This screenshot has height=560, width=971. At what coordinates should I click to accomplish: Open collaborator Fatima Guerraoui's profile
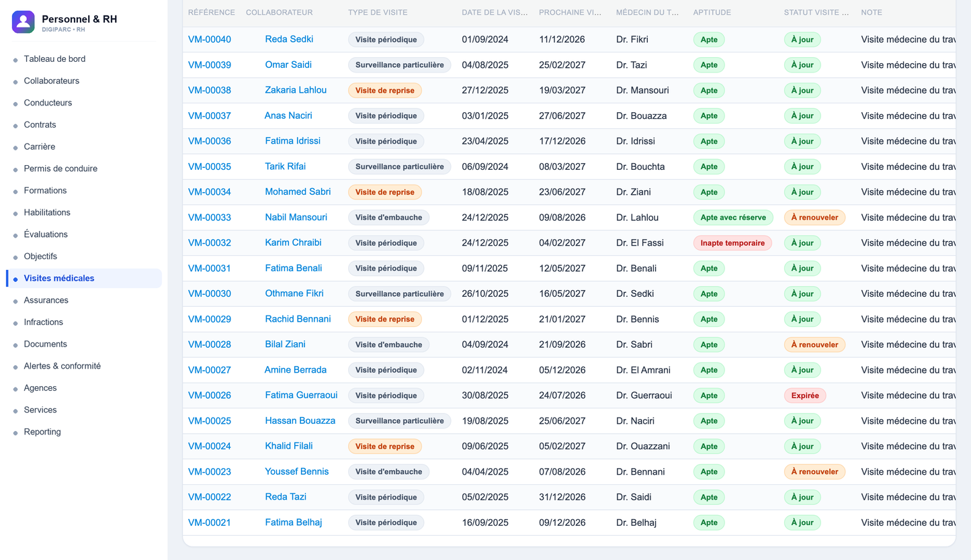point(301,395)
